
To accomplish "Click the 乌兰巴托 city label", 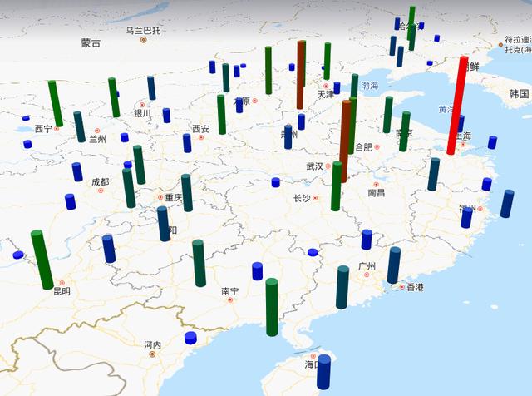I will [x=143, y=31].
